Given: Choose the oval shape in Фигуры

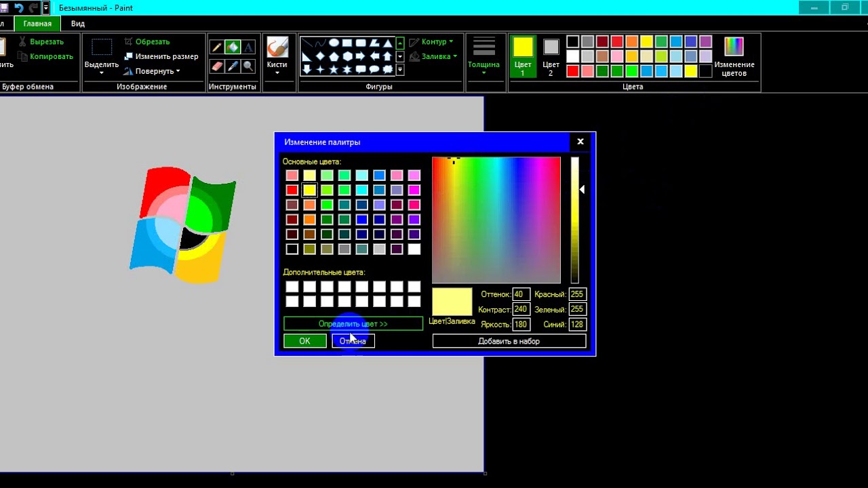Looking at the screenshot, I should [x=334, y=43].
